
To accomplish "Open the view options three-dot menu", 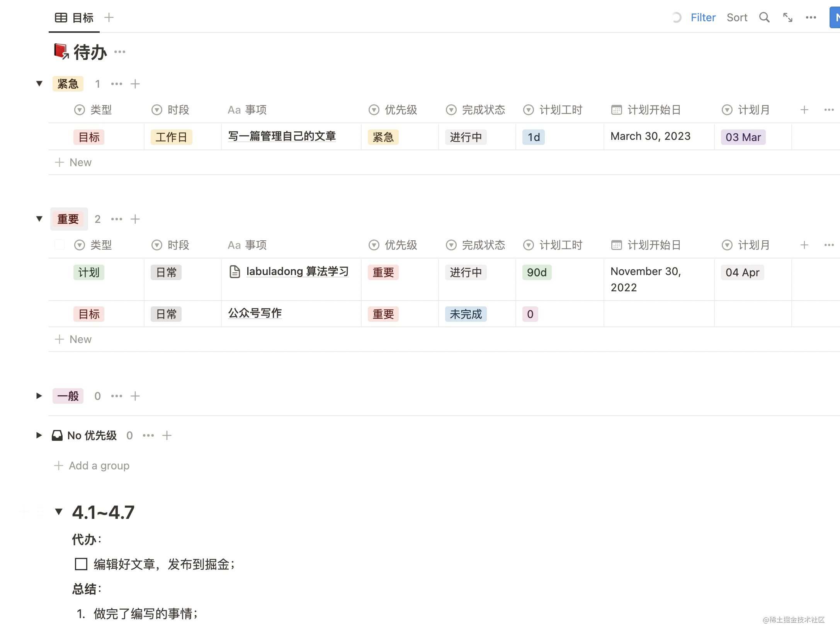I will (x=811, y=17).
